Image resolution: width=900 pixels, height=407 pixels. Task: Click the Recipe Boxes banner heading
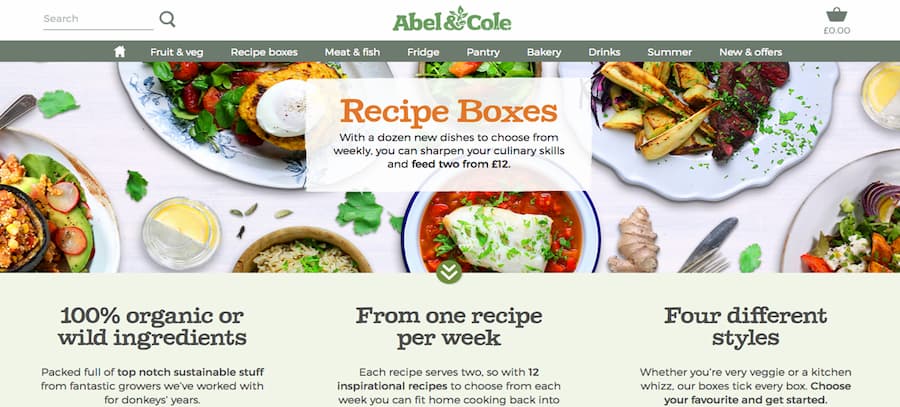pos(448,111)
